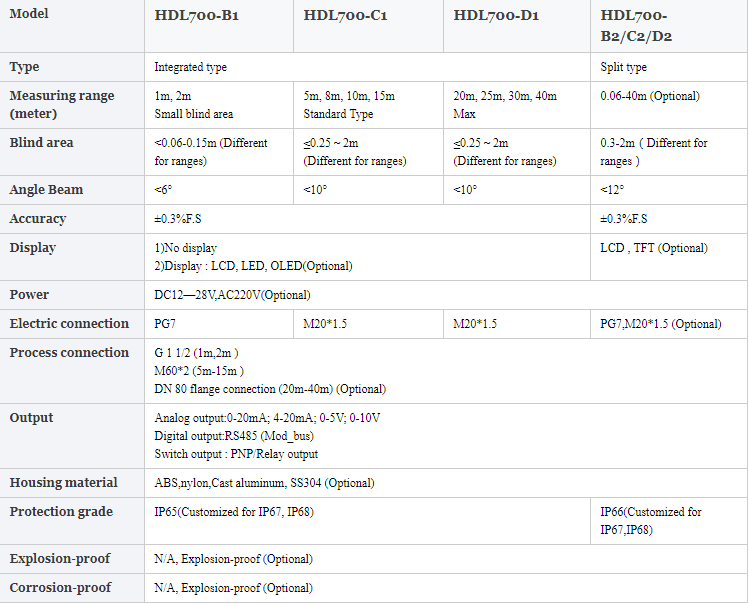Image resolution: width=749 pixels, height=604 pixels.
Task: Click the Blind area row label
Action: [x=41, y=142]
